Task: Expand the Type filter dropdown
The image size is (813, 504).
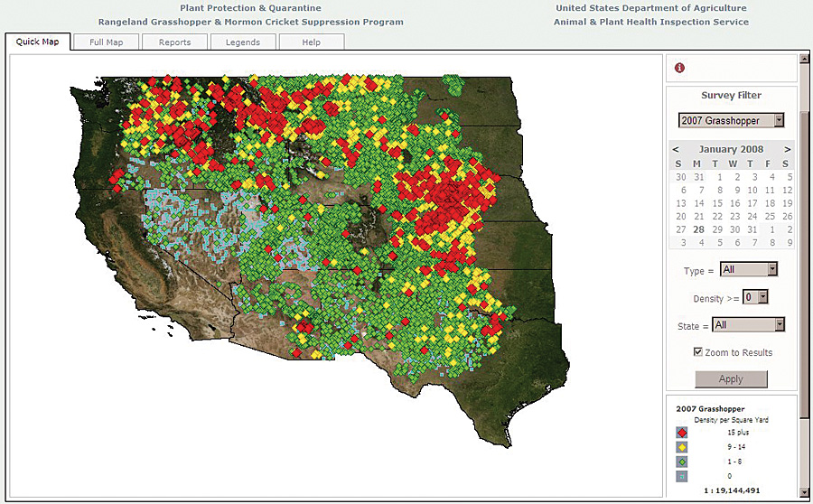Action: click(x=748, y=269)
